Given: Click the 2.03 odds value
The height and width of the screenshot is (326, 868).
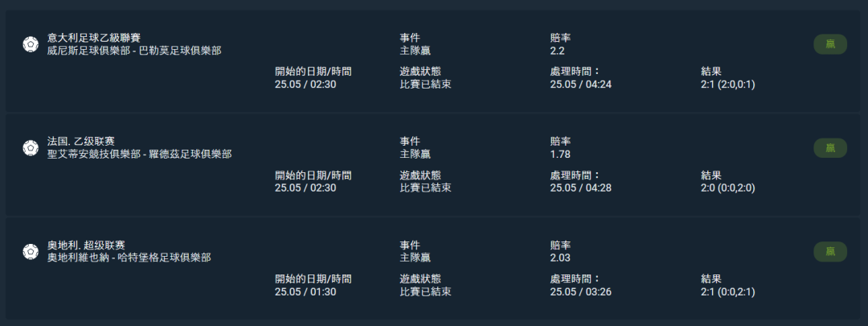Looking at the screenshot, I should pyautogui.click(x=560, y=258).
